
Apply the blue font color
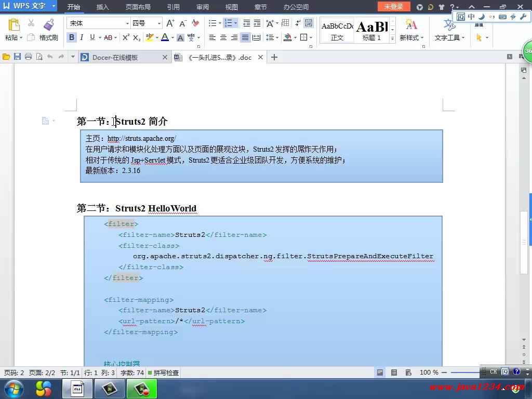pyautogui.click(x=165, y=37)
